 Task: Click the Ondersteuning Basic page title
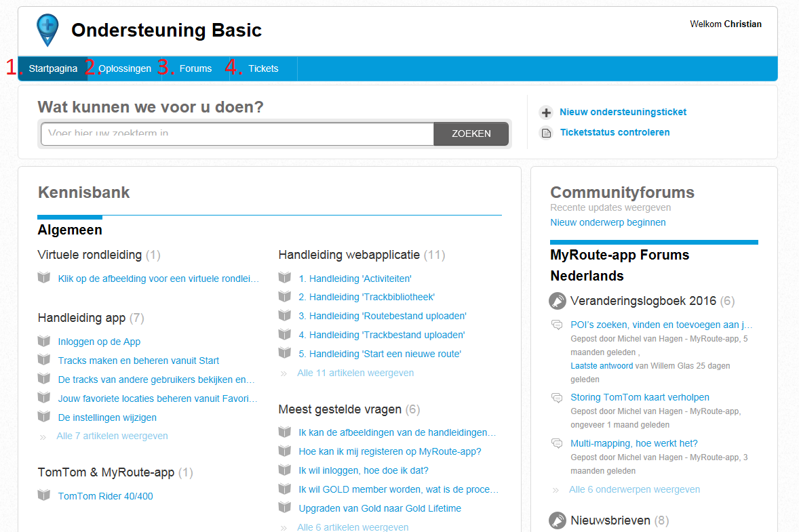tap(166, 30)
